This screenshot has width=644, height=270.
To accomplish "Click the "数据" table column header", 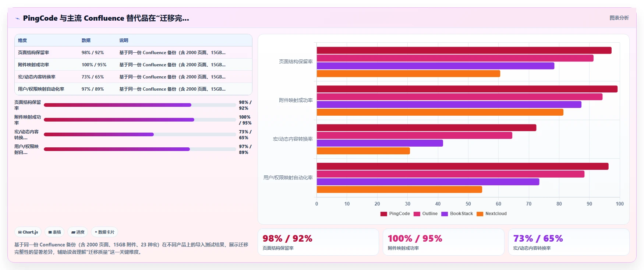I will tap(86, 41).
